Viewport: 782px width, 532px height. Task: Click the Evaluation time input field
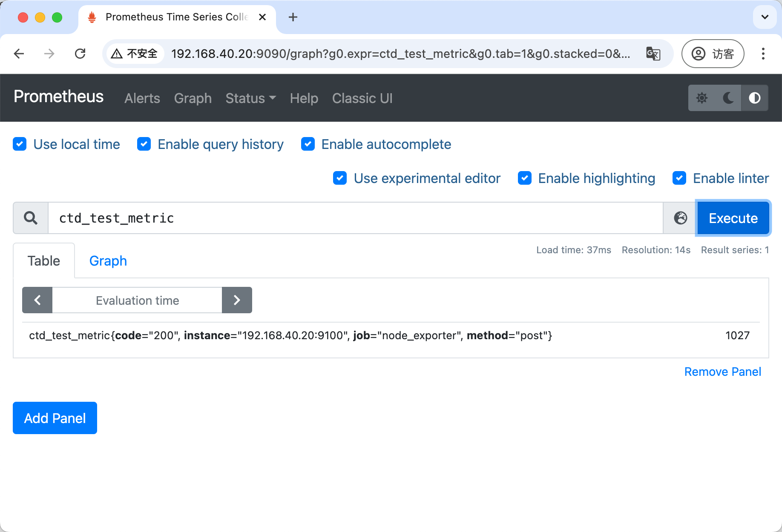click(137, 300)
